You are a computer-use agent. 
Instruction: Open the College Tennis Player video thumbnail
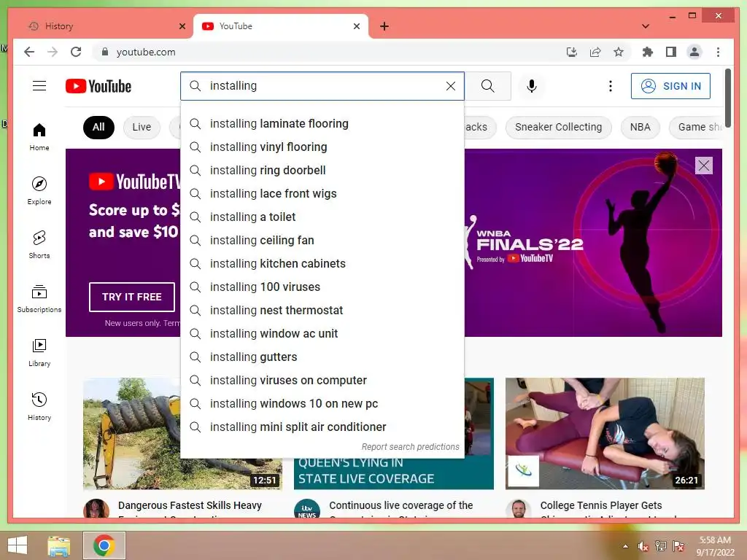(x=605, y=433)
